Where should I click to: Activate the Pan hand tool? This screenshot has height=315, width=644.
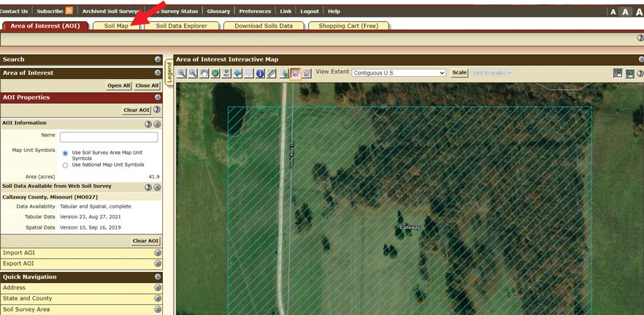(204, 73)
